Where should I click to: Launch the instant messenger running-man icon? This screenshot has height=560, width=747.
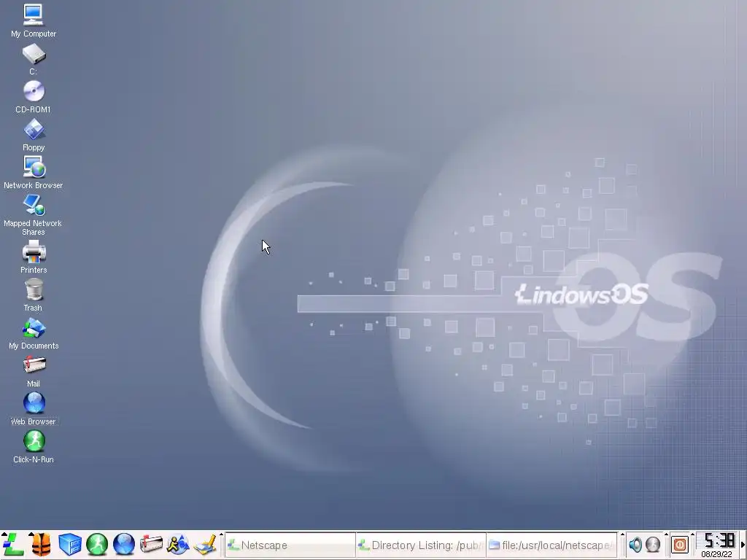click(x=178, y=544)
